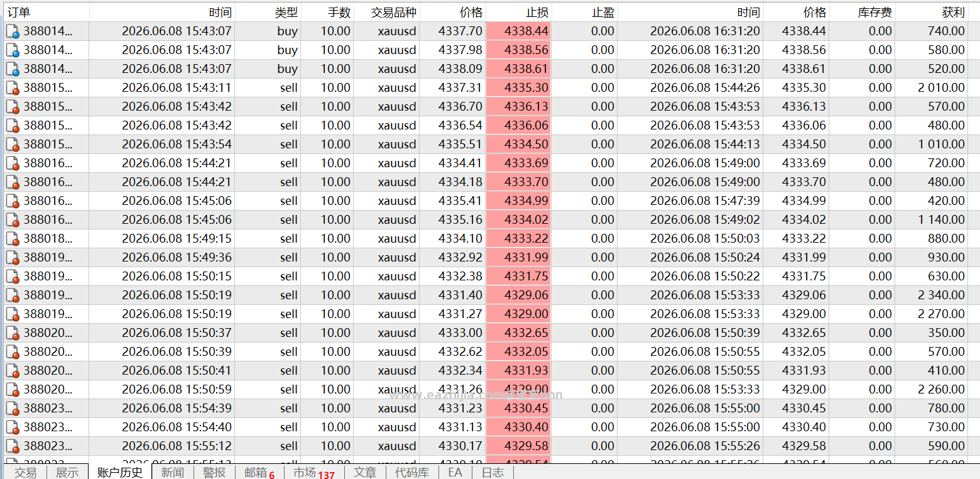Image resolution: width=980 pixels, height=479 pixels.
Task: Sort by the 止损 column header
Action: pos(518,12)
